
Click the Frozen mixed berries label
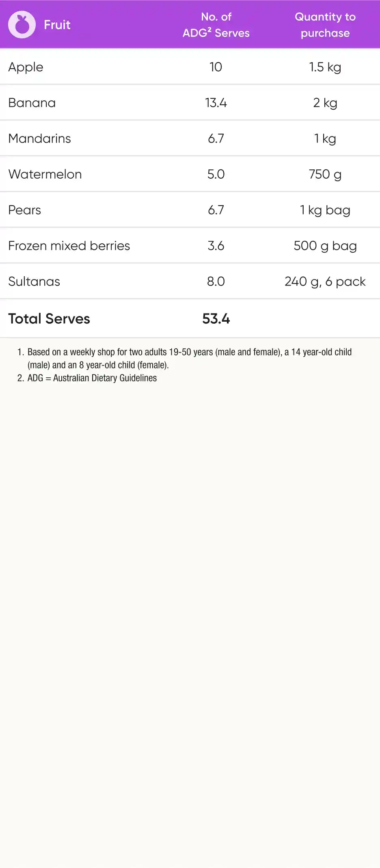[x=69, y=246]
